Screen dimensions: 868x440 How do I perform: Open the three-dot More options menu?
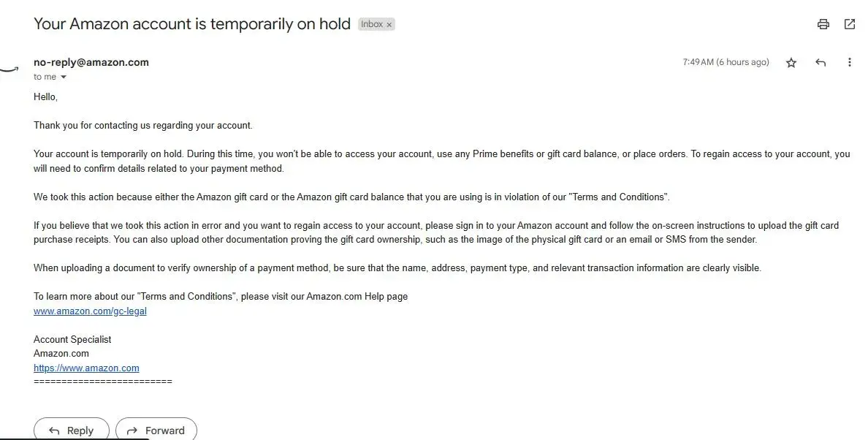pos(850,63)
